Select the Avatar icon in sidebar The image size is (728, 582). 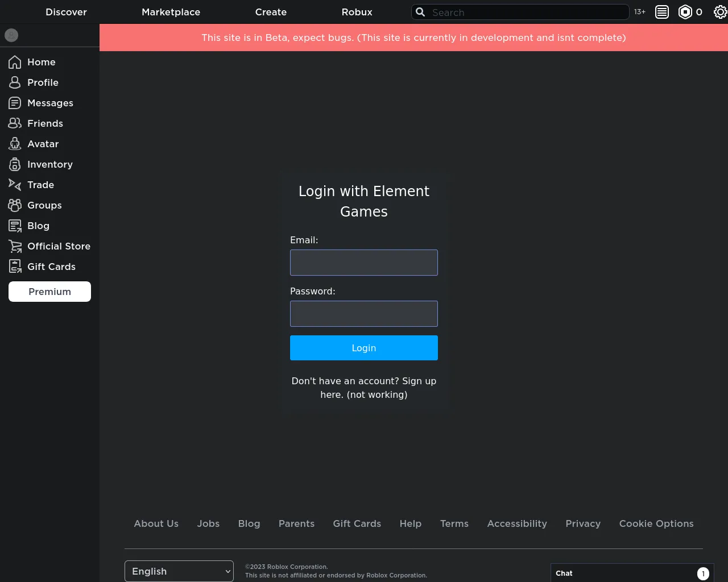coord(15,144)
